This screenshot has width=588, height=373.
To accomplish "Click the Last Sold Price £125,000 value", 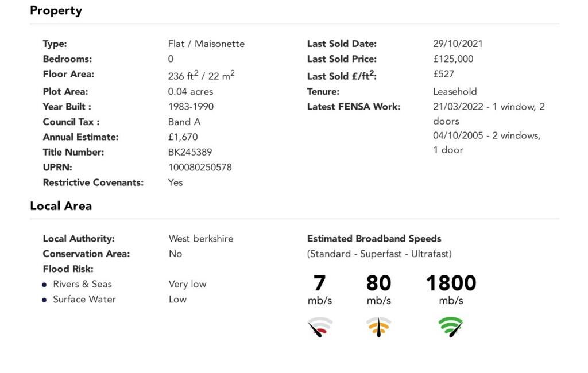I will point(453,59).
